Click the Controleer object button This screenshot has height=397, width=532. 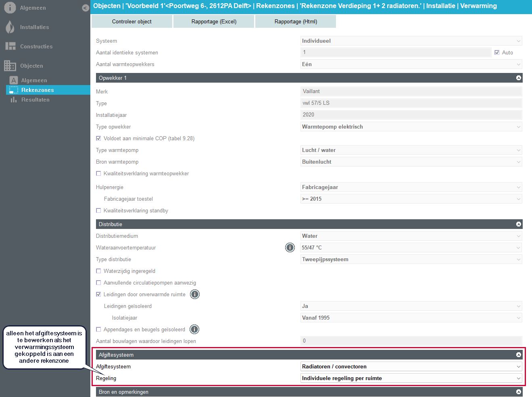pos(132,21)
